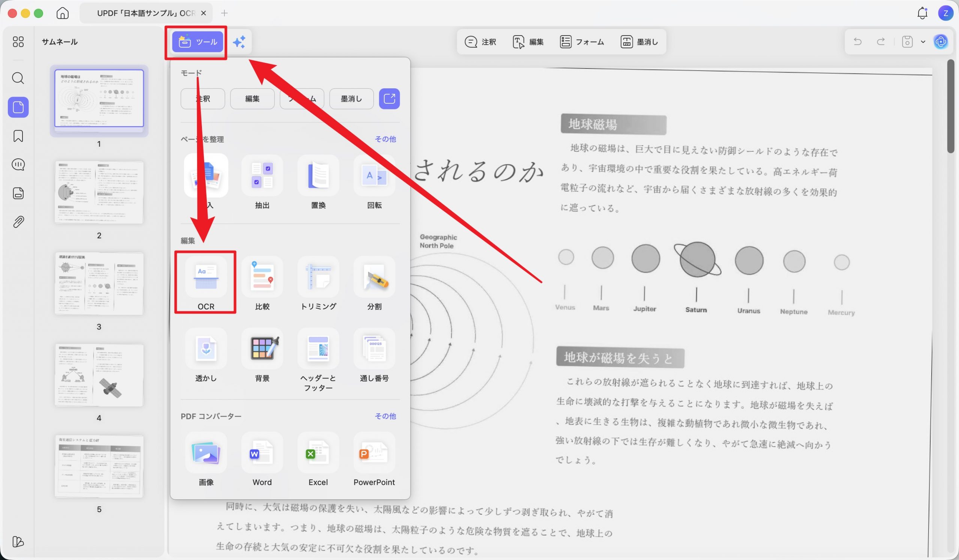Open the home icon
The width and height of the screenshot is (959, 560).
coord(63,13)
